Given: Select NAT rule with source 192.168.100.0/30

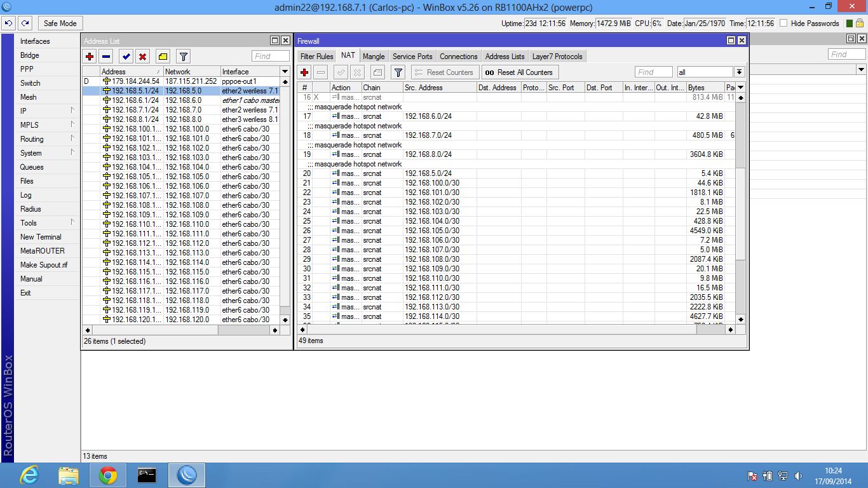Looking at the screenshot, I should click(517, 183).
